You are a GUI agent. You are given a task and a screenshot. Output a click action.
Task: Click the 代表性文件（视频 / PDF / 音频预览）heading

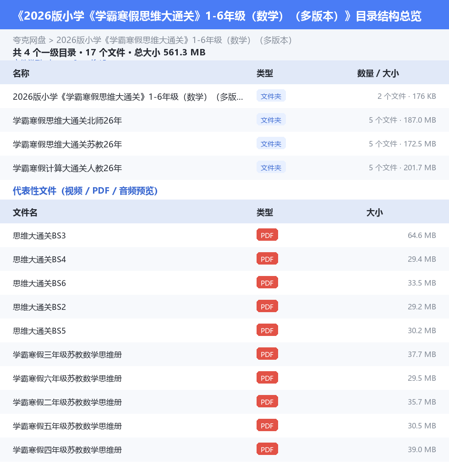(85, 191)
